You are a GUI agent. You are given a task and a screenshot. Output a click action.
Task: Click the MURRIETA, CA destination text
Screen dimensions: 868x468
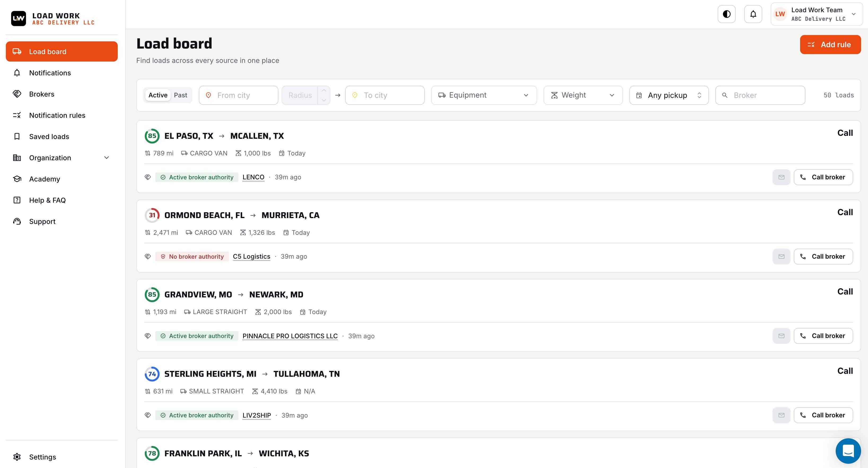click(x=291, y=215)
